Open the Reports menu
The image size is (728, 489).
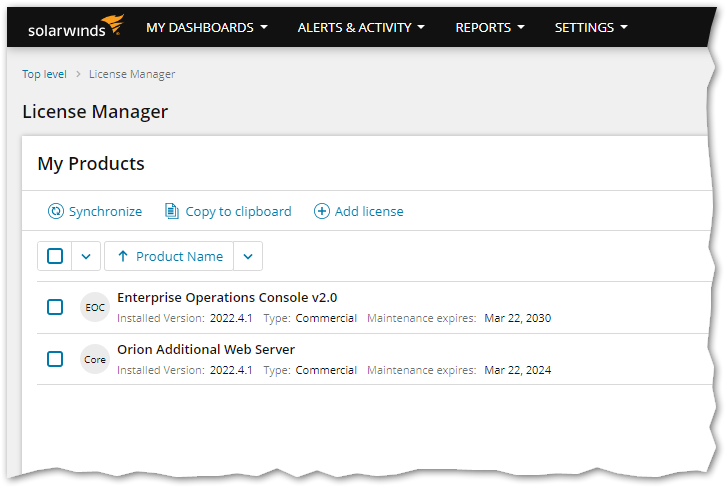click(490, 27)
